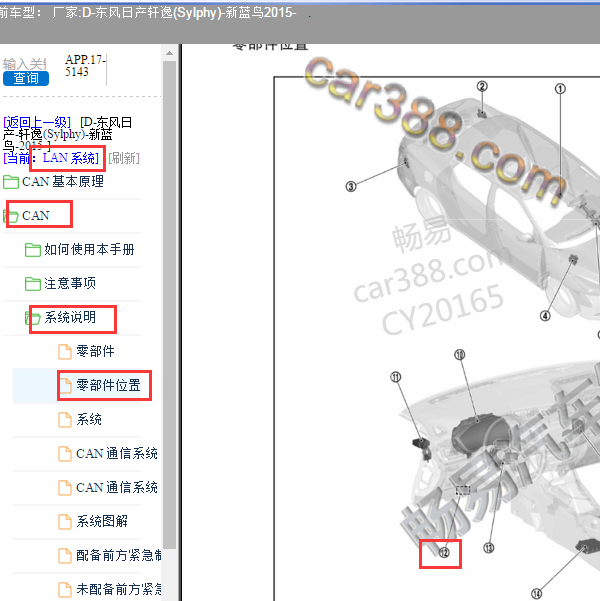Click the 零部件位置 document icon
Image resolution: width=600 pixels, height=601 pixels.
click(x=65, y=386)
